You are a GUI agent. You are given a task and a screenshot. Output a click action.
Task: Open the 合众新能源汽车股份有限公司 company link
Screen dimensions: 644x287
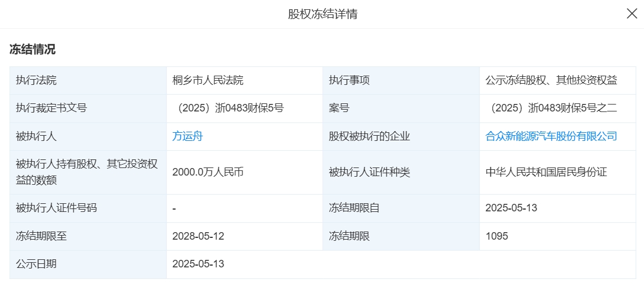point(551,136)
